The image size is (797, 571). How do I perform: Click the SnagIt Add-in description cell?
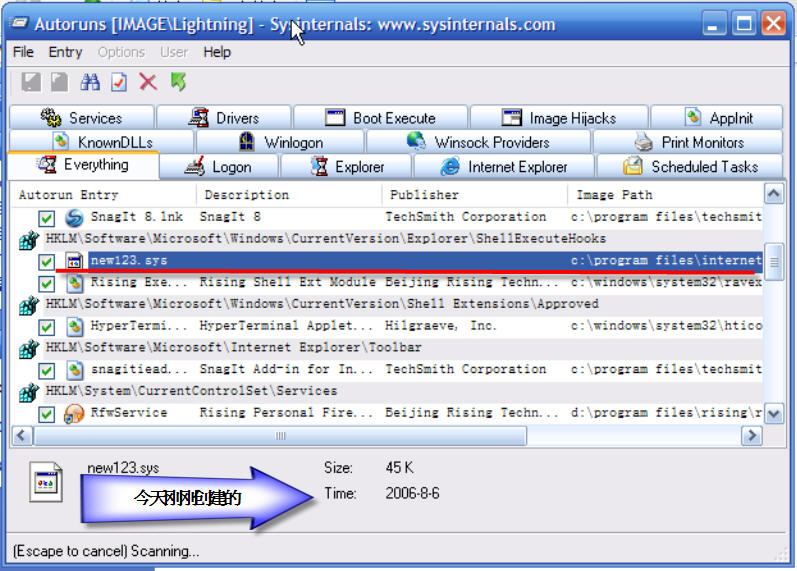coord(286,370)
